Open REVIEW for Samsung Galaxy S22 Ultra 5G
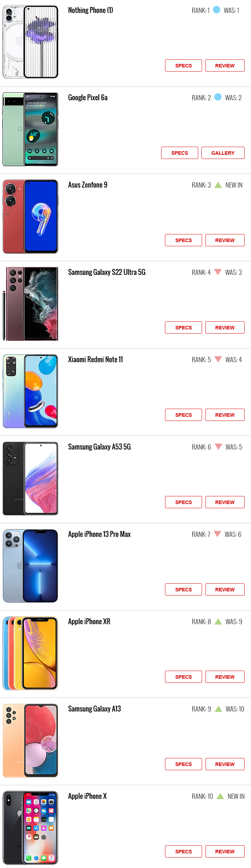Screen dimensions: 251x868 pos(225,328)
